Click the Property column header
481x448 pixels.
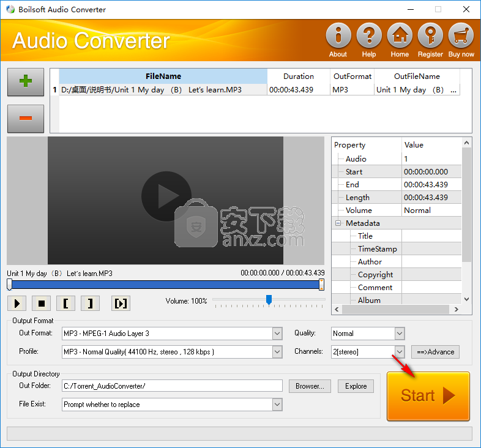tap(367, 145)
